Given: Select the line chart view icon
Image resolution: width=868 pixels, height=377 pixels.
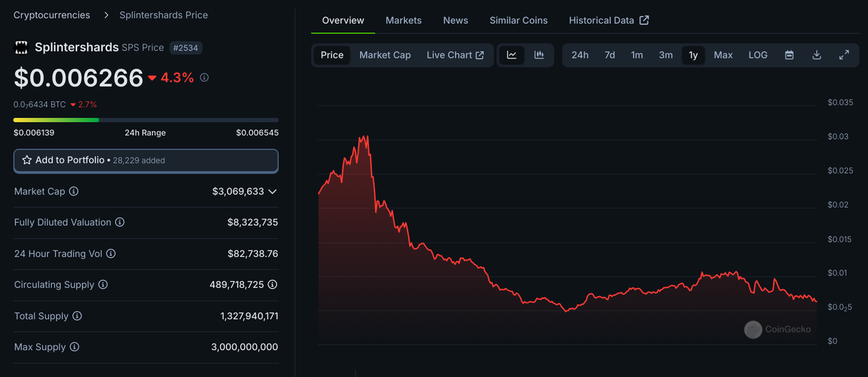Looking at the screenshot, I should click(512, 55).
